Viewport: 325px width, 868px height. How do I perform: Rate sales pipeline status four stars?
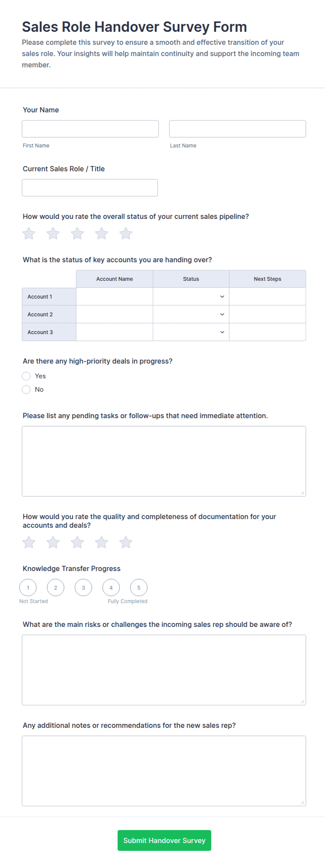[102, 233]
